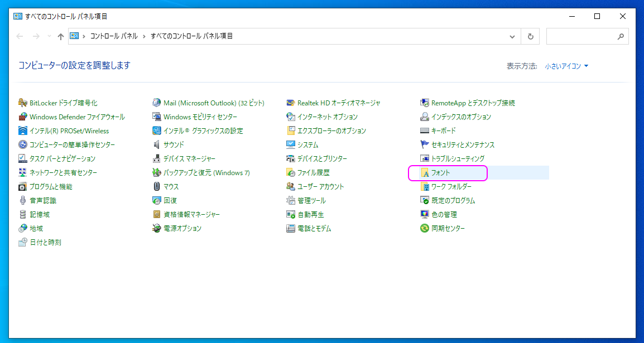
Task: Refresh the Control Panel view
Action: [530, 36]
